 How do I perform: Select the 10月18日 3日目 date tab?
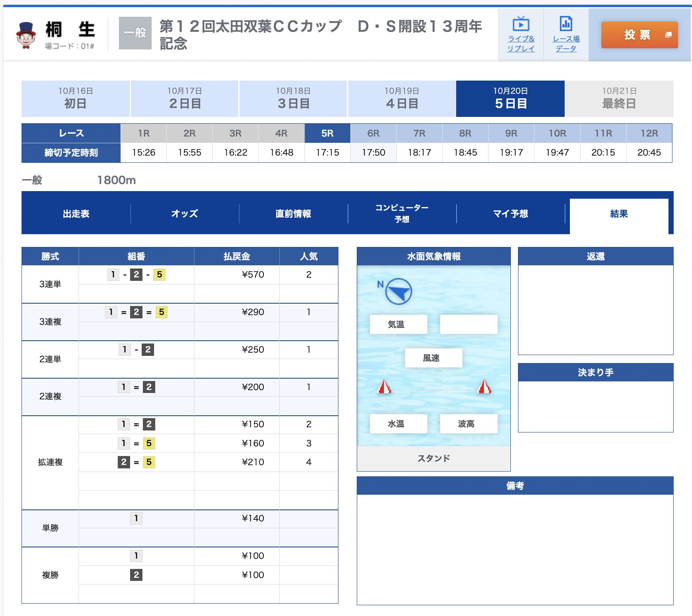[293, 99]
